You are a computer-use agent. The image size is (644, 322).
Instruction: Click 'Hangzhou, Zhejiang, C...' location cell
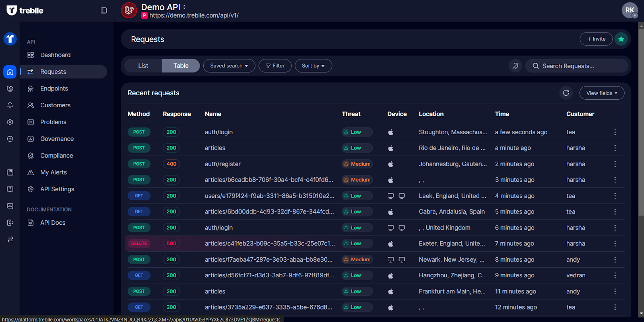452,275
